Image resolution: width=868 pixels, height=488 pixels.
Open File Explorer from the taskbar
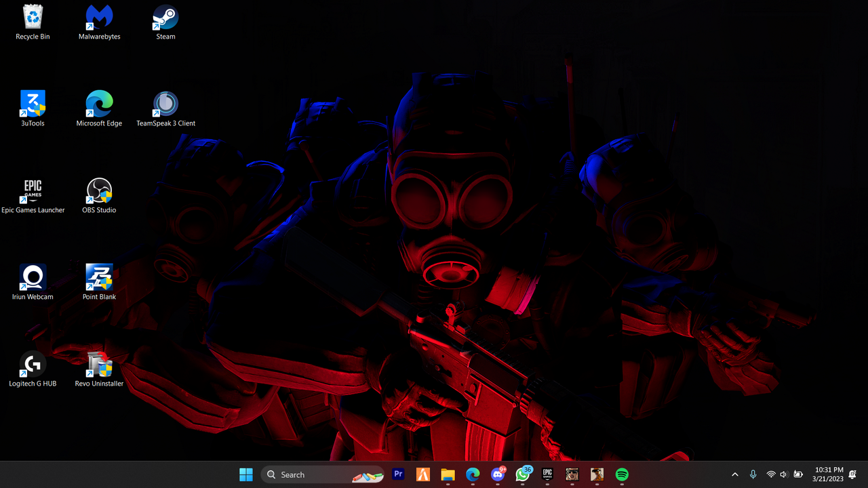coord(448,474)
